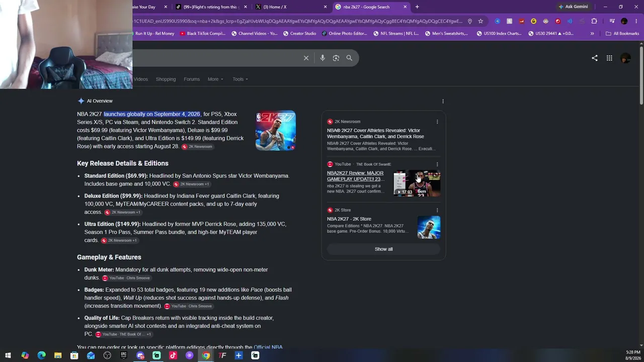Open options for the 2K Newsroom source card

(x=437, y=122)
